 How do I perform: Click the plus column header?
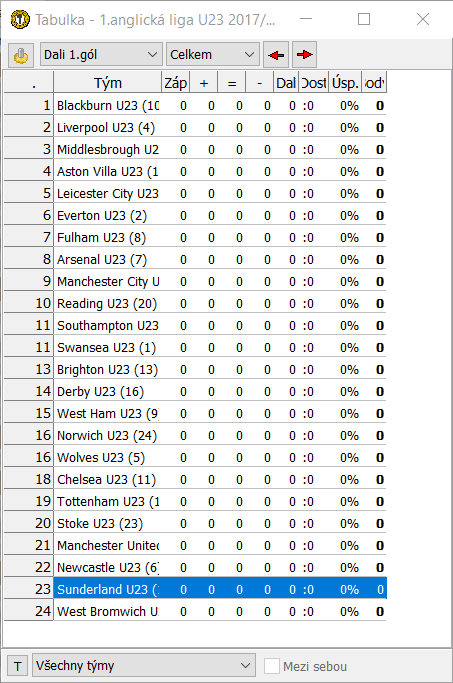click(204, 83)
